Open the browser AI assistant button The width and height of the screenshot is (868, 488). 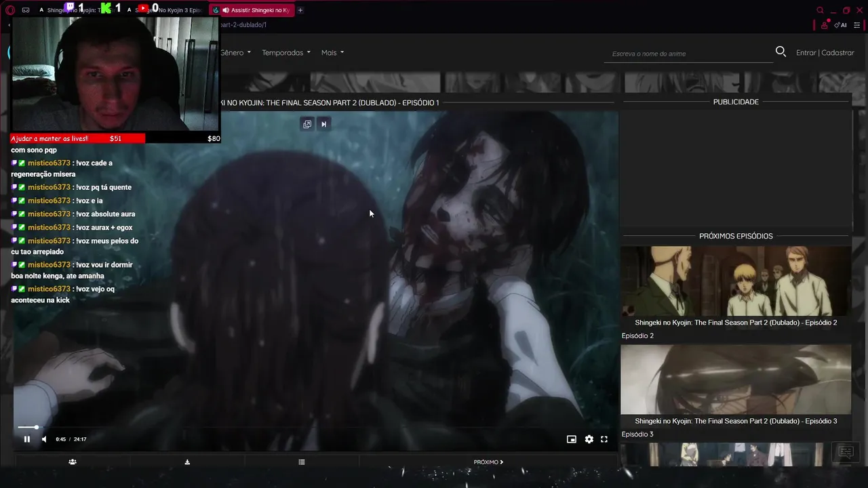841,25
